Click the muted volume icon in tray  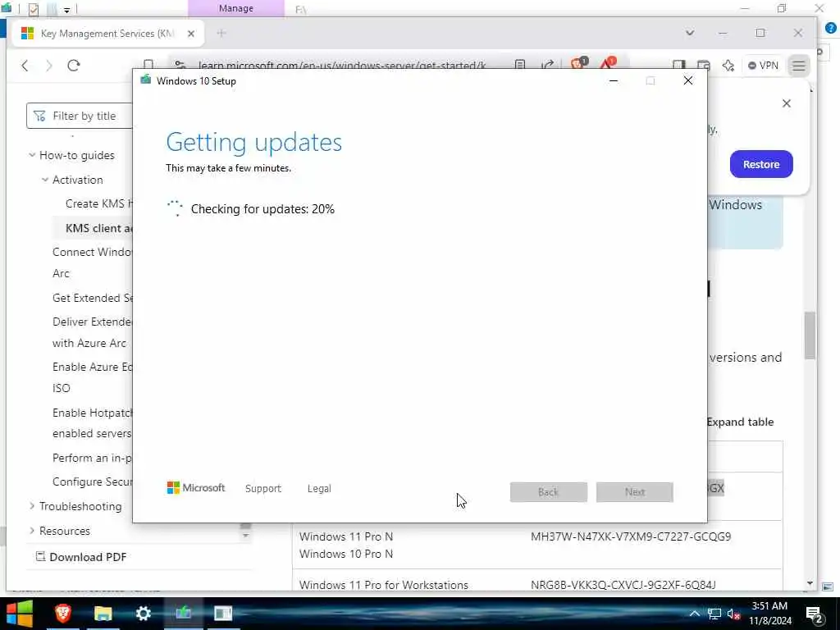pos(734,614)
